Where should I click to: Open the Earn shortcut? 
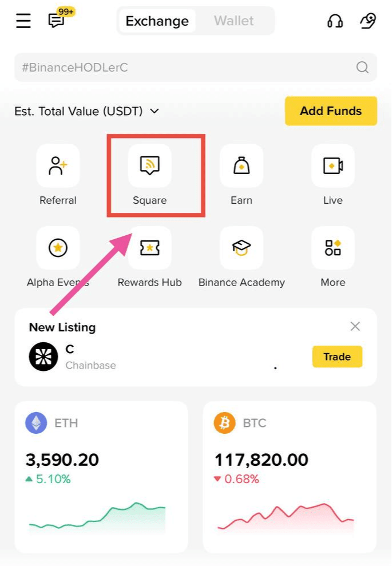click(x=241, y=166)
